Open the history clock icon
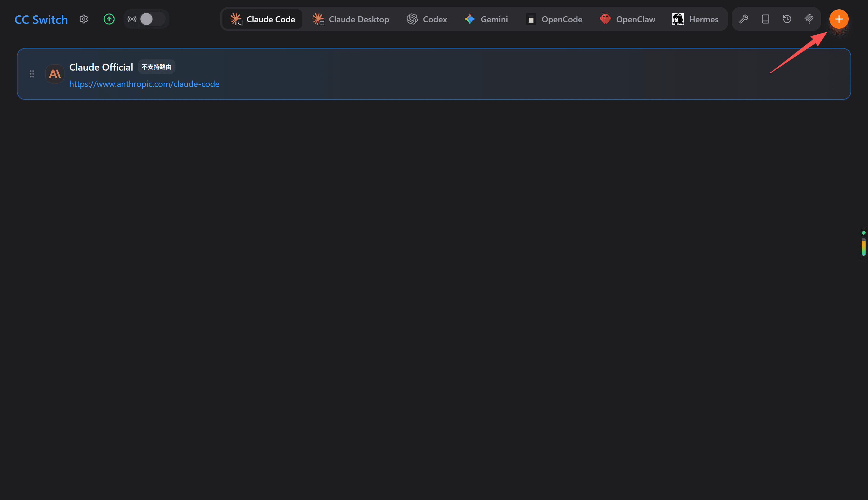The height and width of the screenshot is (500, 868). [787, 19]
